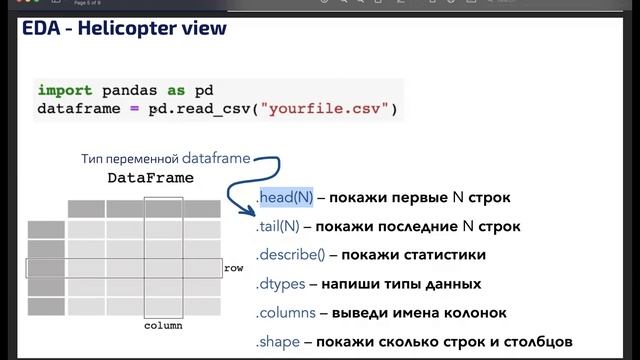Image resolution: width=640 pixels, height=360 pixels.
Task: Click the highlighted .head(N) method text
Action: click(285, 198)
